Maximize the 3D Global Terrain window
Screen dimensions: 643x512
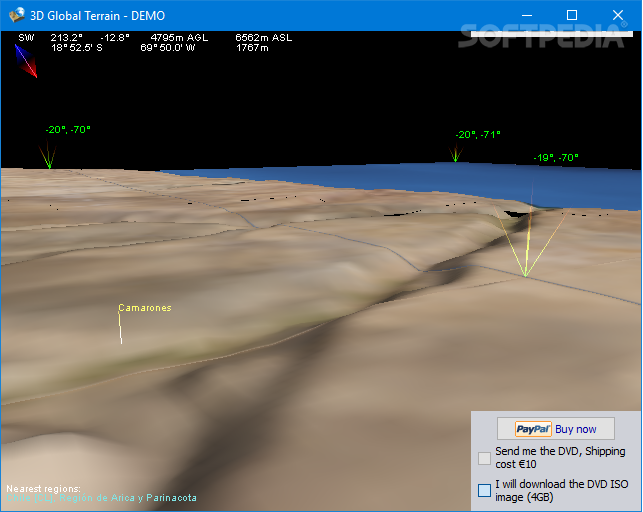572,16
